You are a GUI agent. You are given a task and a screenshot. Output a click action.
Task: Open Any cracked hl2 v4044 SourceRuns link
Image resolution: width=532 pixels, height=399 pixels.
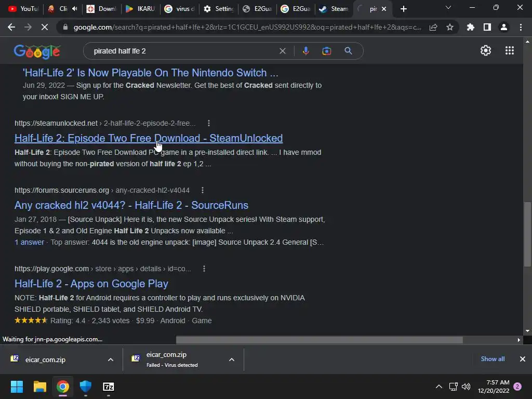pyautogui.click(x=131, y=205)
